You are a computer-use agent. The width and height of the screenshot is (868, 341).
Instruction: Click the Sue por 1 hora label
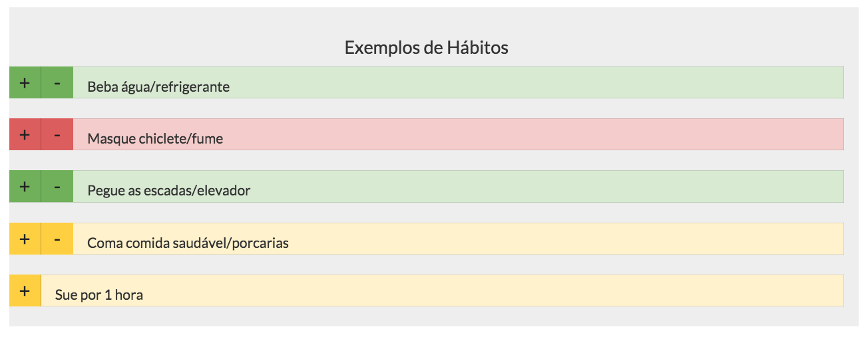99,294
